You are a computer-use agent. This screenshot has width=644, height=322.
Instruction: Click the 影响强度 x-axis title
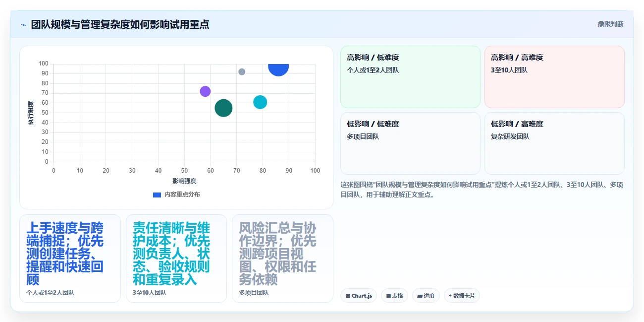pyautogui.click(x=184, y=181)
